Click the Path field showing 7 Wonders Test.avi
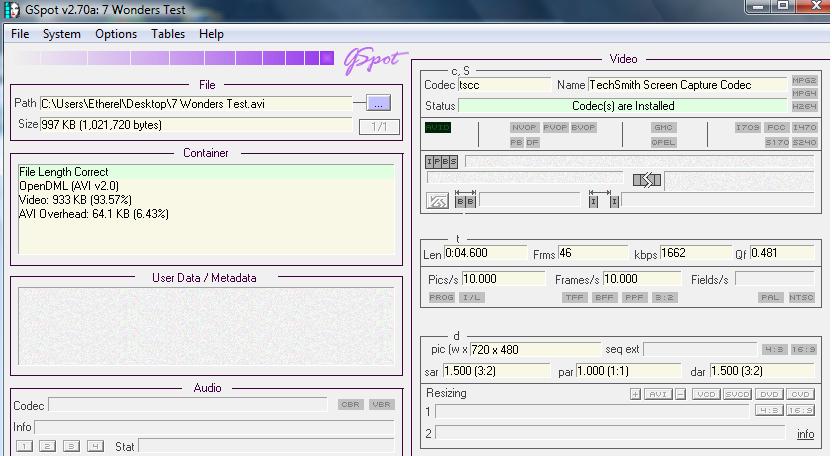Screen dimensions: 832x456 [196, 104]
